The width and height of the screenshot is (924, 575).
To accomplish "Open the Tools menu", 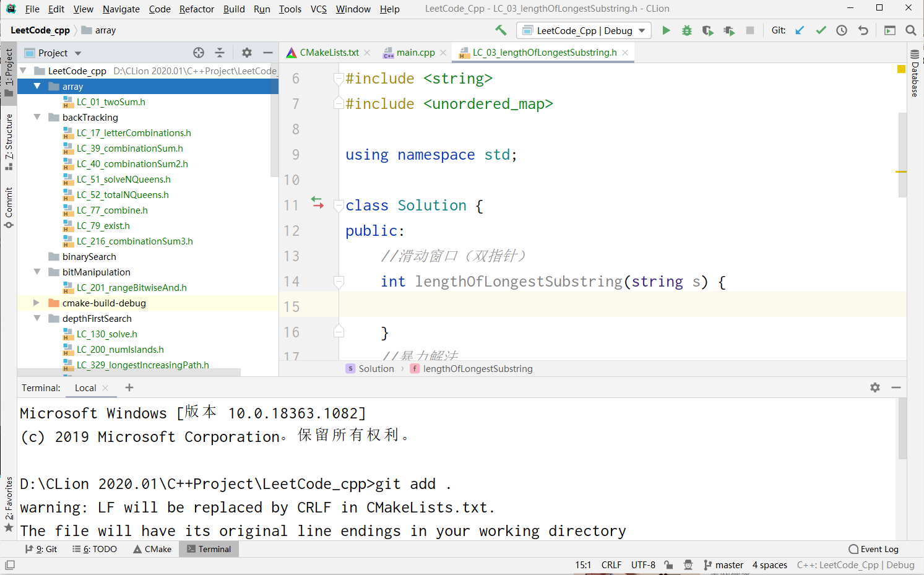I will (290, 9).
